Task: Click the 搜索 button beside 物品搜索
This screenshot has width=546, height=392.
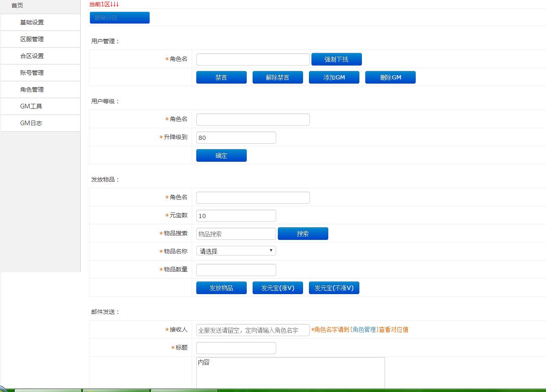Action: point(303,234)
